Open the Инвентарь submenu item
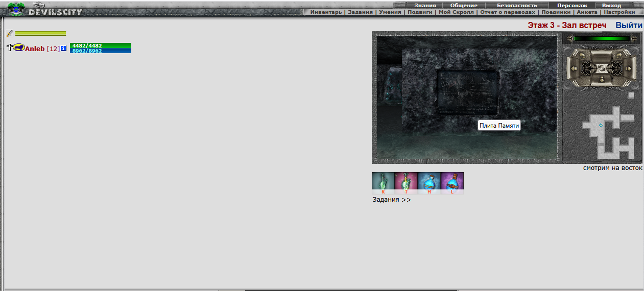This screenshot has width=644, height=291. [x=326, y=12]
